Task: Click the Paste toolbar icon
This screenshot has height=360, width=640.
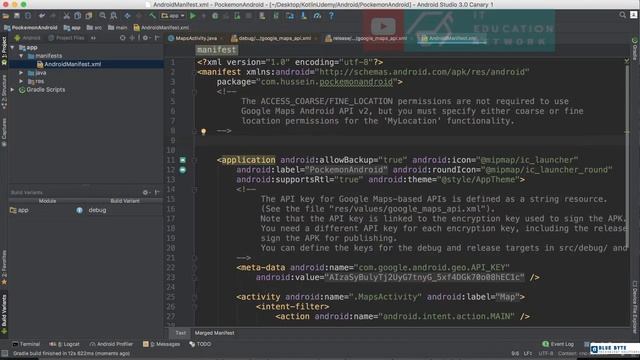Action: (88, 16)
